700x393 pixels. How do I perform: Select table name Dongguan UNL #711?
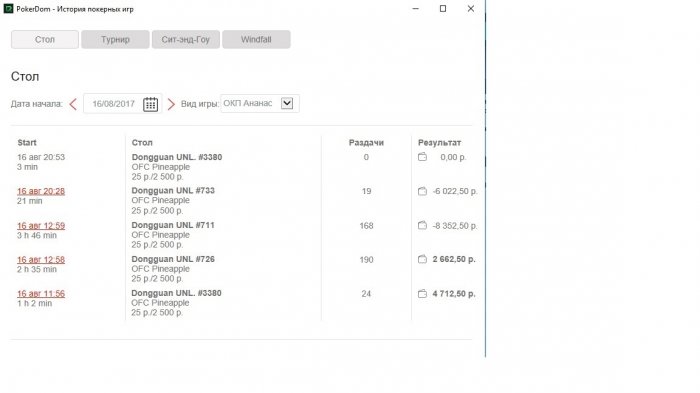click(x=173, y=225)
